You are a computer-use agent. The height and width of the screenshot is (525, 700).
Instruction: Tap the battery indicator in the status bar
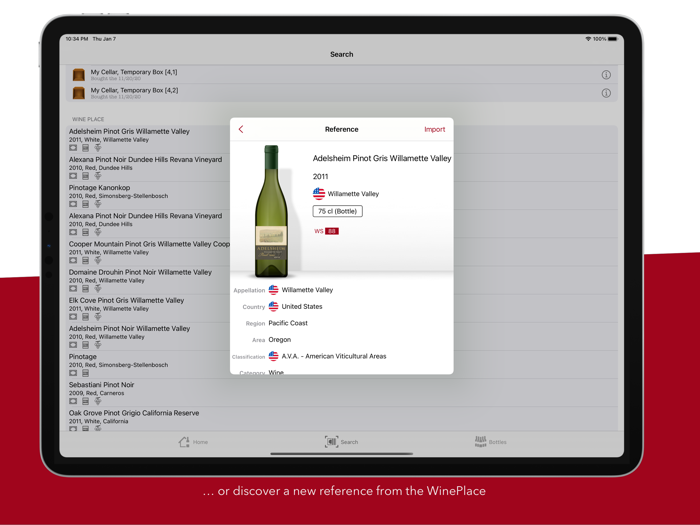tap(612, 39)
